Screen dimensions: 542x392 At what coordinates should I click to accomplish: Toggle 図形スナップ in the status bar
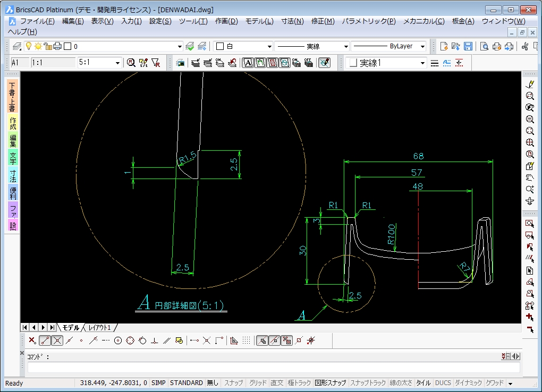click(330, 382)
